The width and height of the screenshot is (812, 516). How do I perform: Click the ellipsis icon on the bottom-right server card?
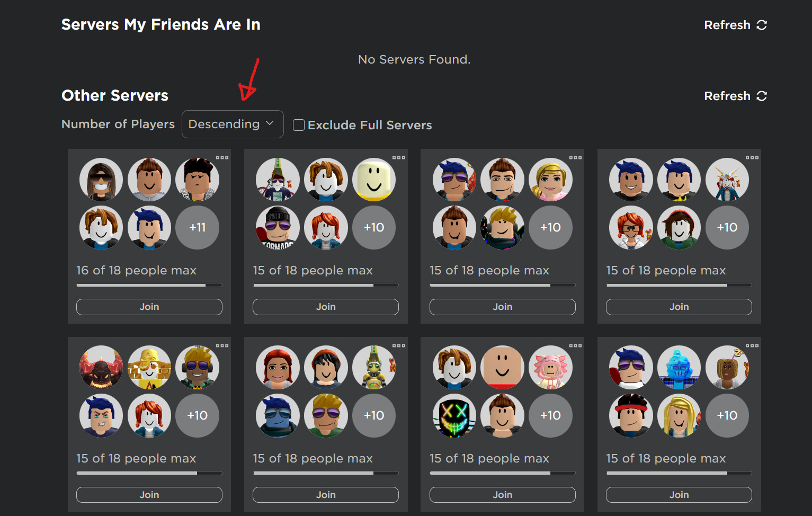pos(753,345)
